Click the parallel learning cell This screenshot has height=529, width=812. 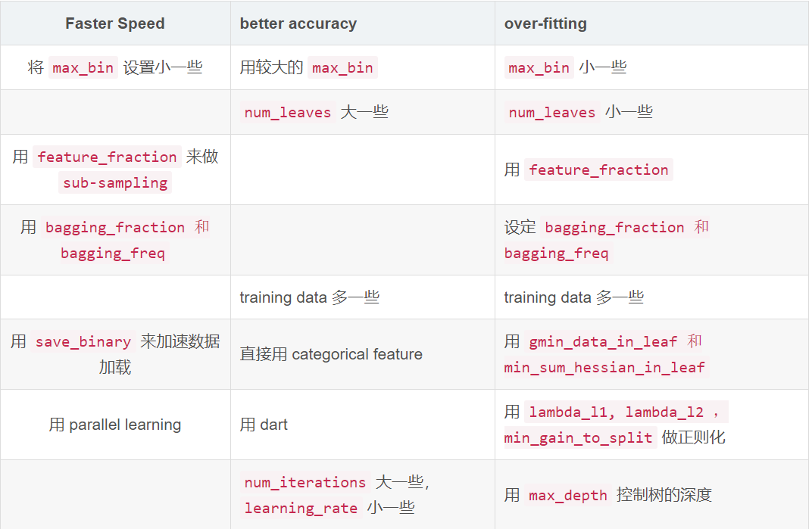tap(115, 425)
